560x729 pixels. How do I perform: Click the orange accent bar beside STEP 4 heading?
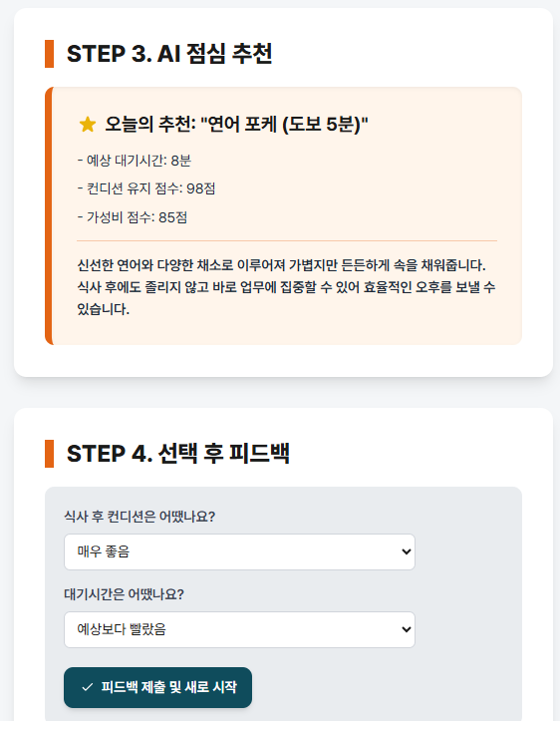tap(49, 454)
